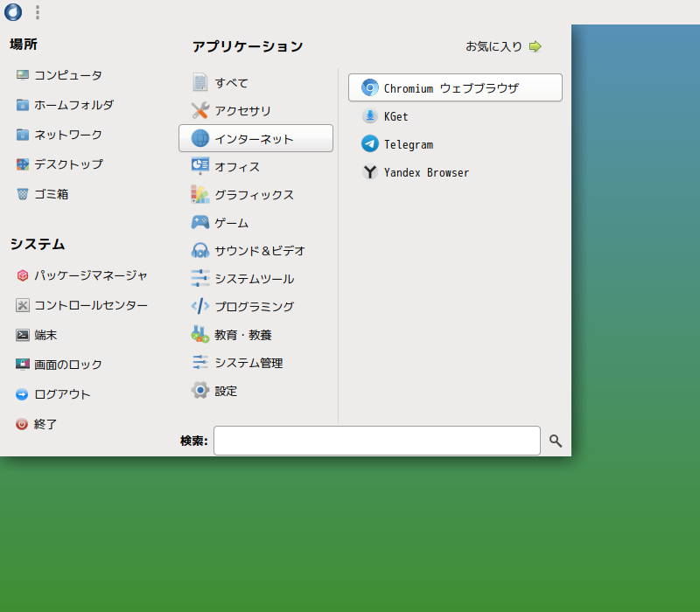Launch Yandex Browser icon
700x612 pixels.
coord(369,172)
